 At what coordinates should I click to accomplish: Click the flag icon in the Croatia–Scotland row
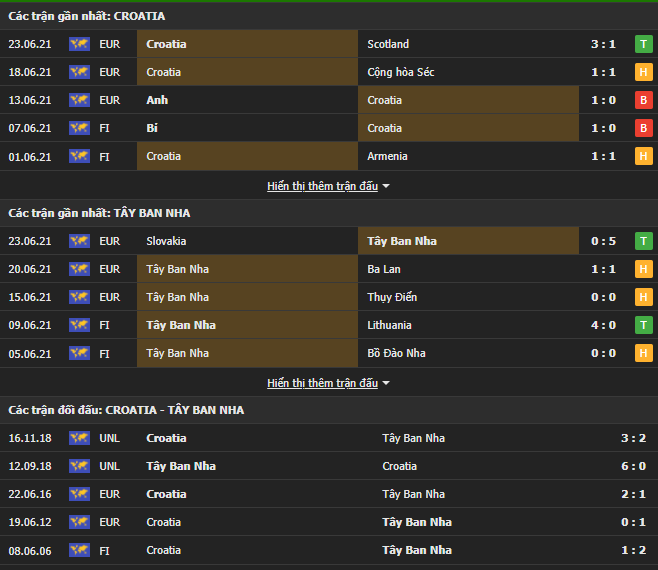point(79,44)
